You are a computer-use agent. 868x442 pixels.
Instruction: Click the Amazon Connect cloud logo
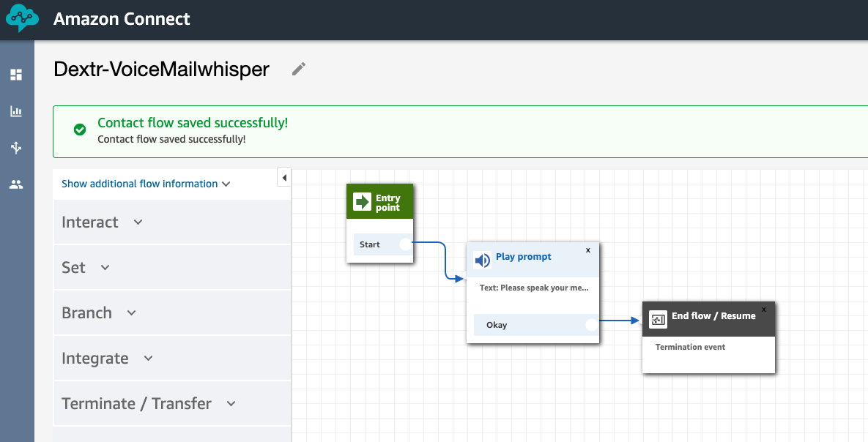pos(22,18)
